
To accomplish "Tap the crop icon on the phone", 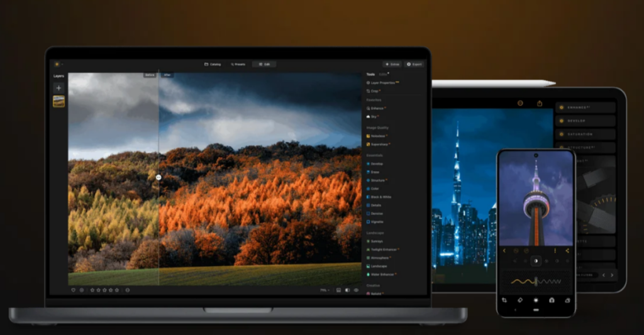I will [504, 300].
